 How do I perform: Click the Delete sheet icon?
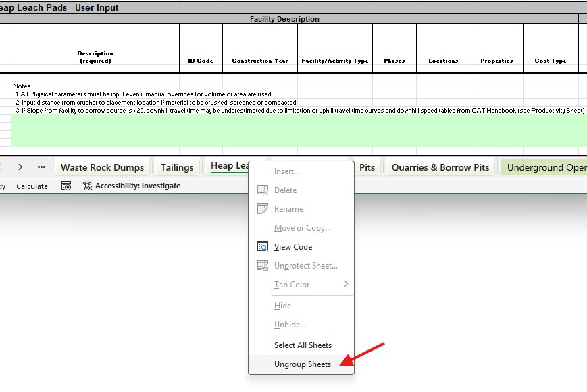point(263,190)
